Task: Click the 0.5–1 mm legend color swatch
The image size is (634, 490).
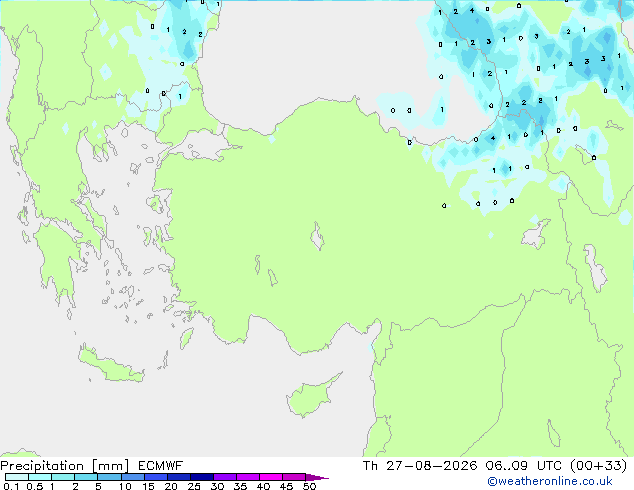Action: pos(40,477)
